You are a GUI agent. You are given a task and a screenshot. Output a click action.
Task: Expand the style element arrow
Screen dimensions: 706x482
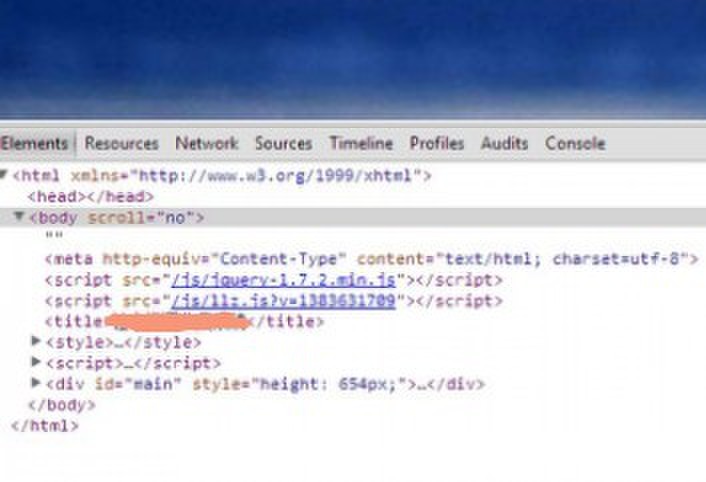pos(36,341)
